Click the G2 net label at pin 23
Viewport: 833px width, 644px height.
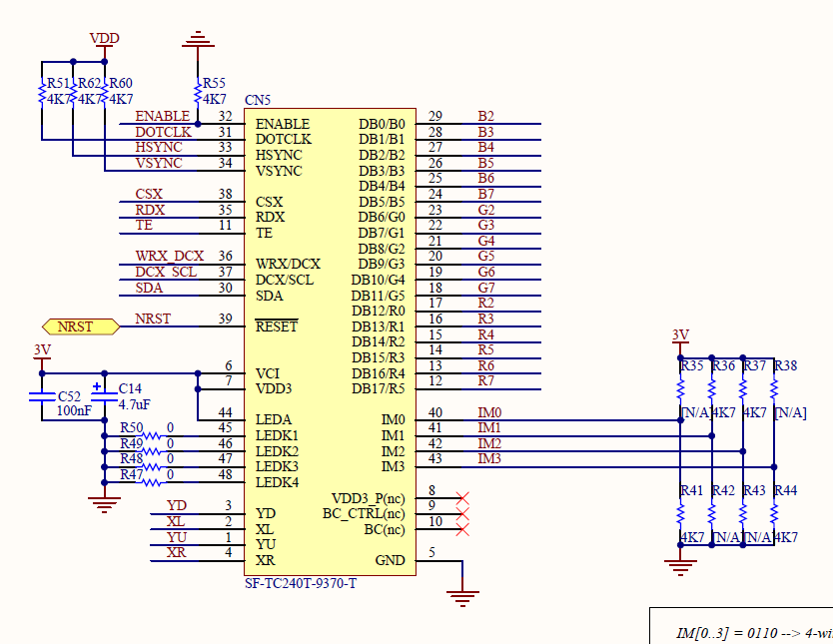(486, 210)
